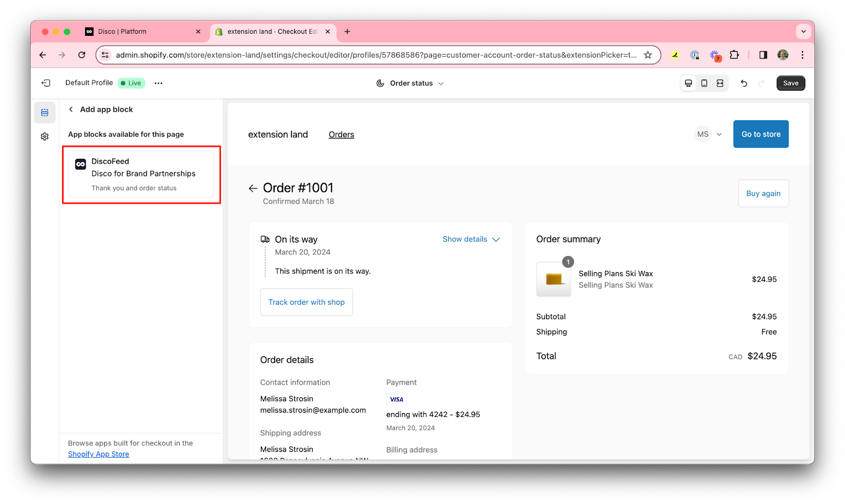Image resolution: width=845 pixels, height=504 pixels.
Task: Open the Chrome profile avatar
Action: click(783, 55)
